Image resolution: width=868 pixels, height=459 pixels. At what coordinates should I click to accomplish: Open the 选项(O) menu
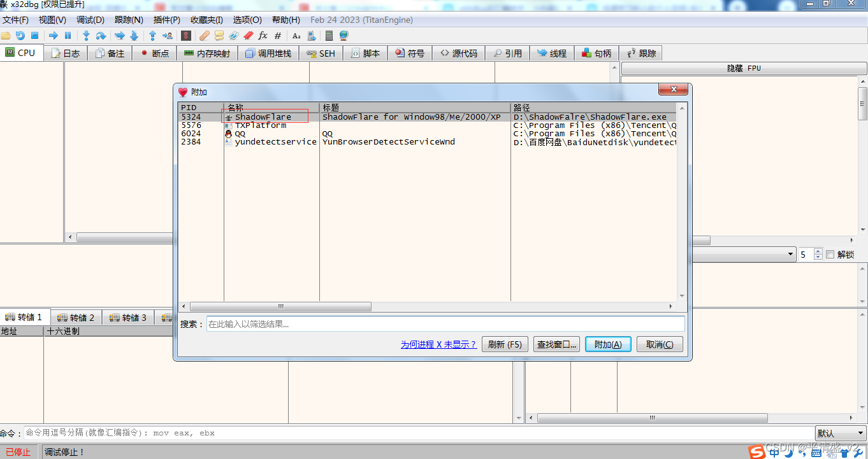[x=247, y=20]
